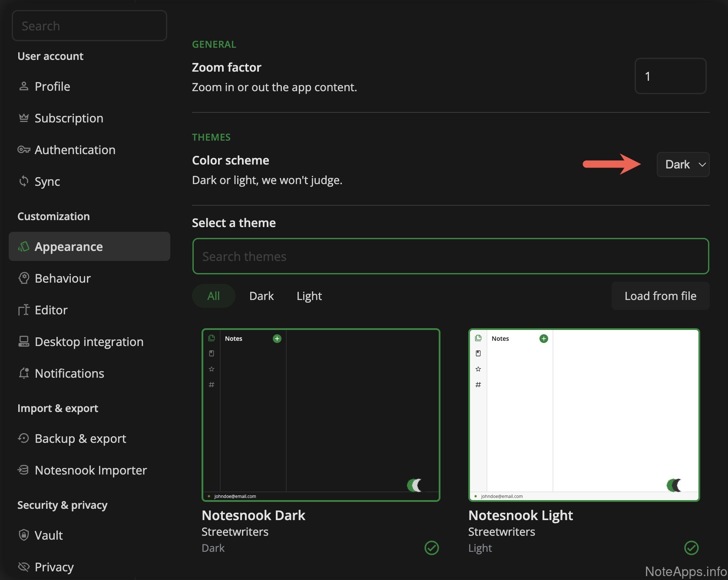728x580 pixels.
Task: Toggle the Notesnook Dark theme checkmark
Action: point(431,548)
